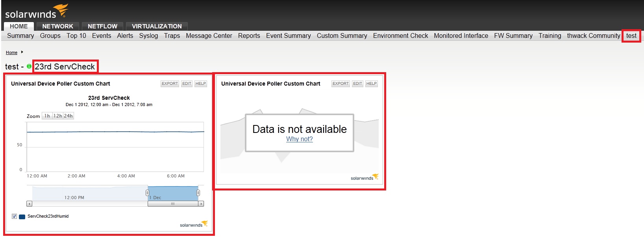Click EDIT on the first custom chart
The image size is (644, 237).
(x=187, y=84)
